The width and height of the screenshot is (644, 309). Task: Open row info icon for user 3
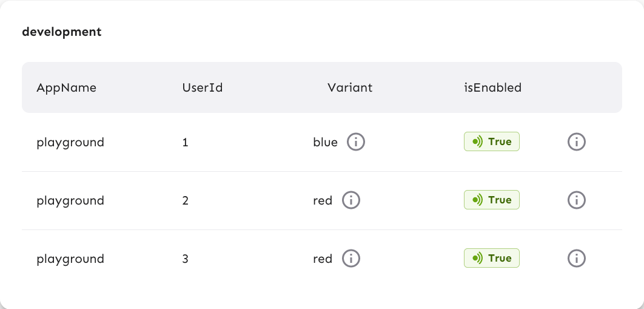(x=576, y=259)
